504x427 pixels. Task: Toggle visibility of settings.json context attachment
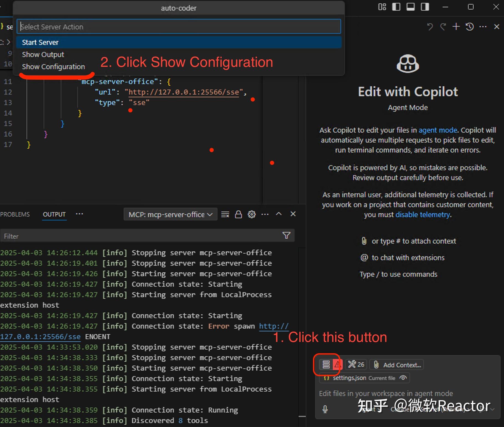[403, 378]
